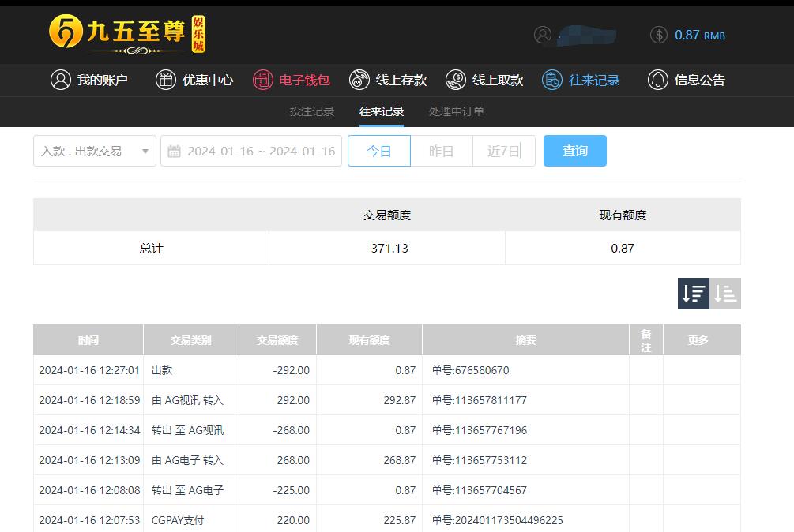The width and height of the screenshot is (794, 532).
Task: Select the 今日 date range option
Action: (x=379, y=151)
